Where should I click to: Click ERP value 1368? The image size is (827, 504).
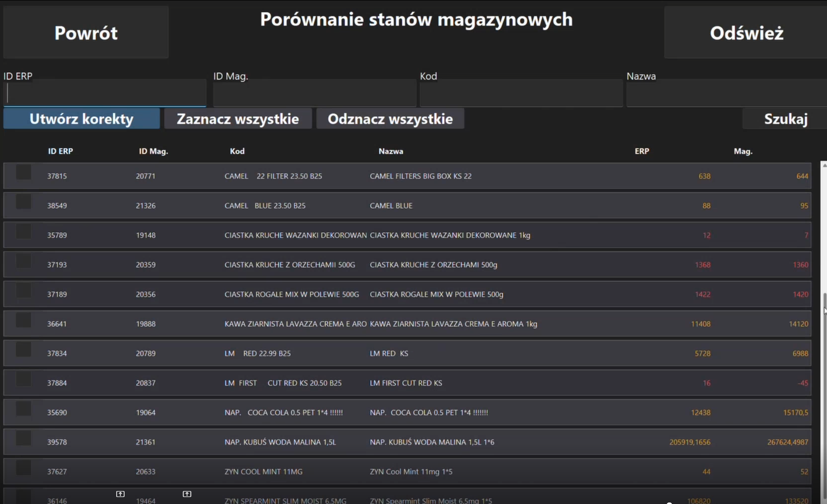point(702,265)
